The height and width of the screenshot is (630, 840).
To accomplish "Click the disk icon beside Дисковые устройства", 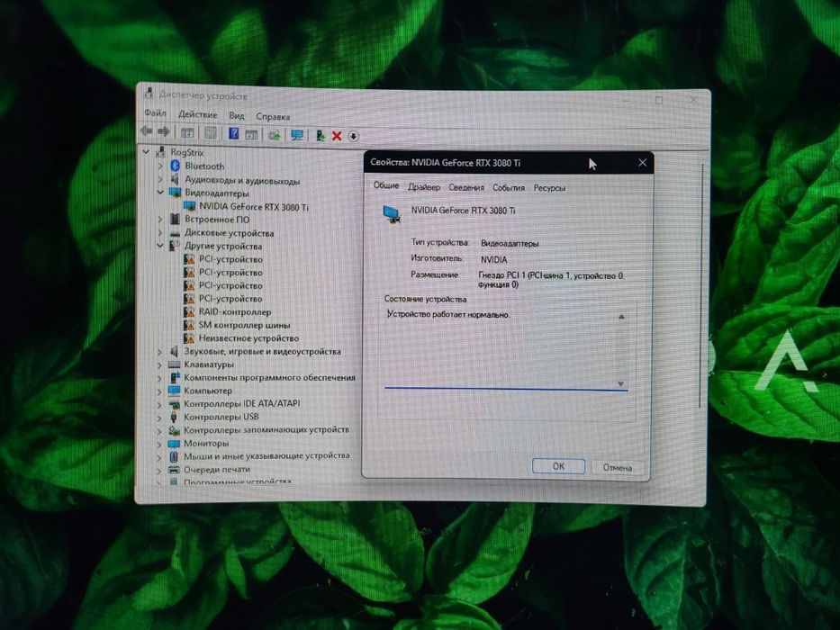I will coord(175,233).
